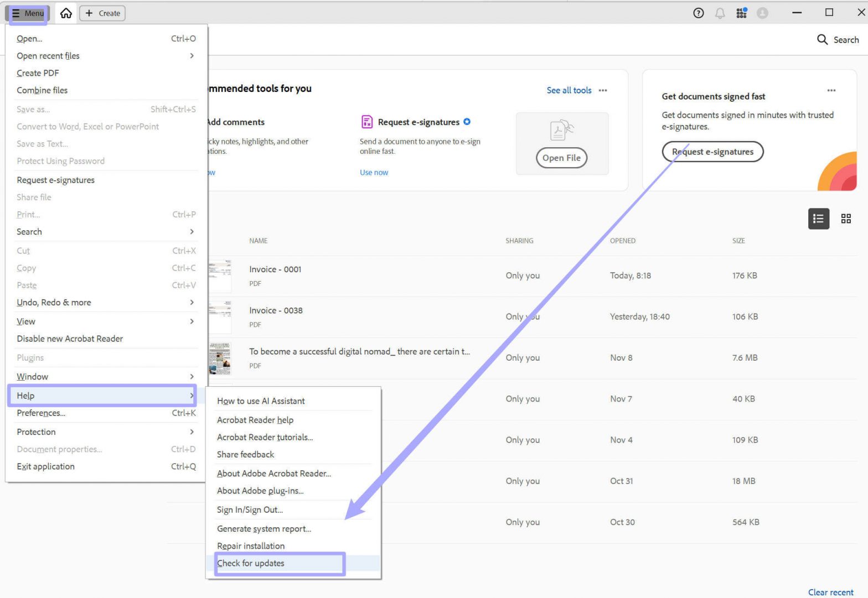The height and width of the screenshot is (598, 868).
Task: Open the Invoice - 0001 thumbnail
Action: (x=220, y=275)
